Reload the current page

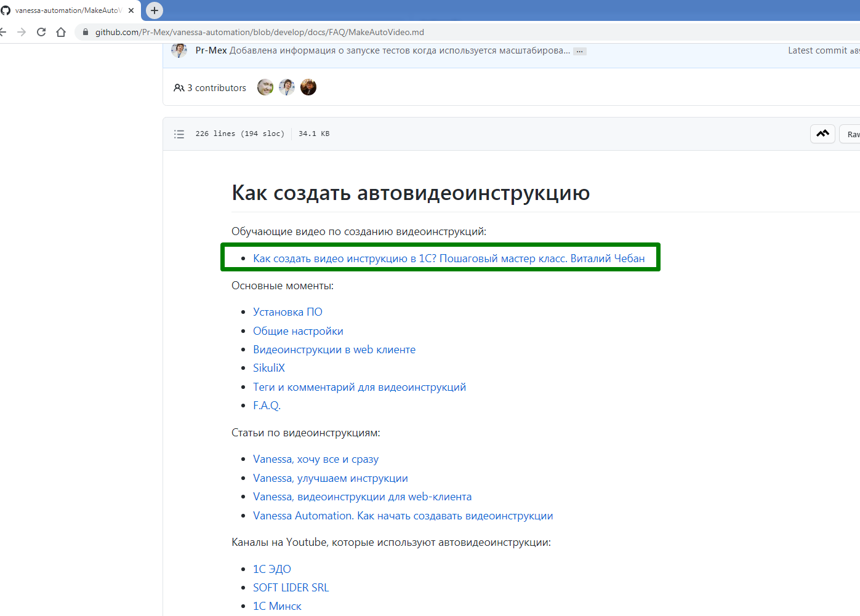tap(41, 32)
